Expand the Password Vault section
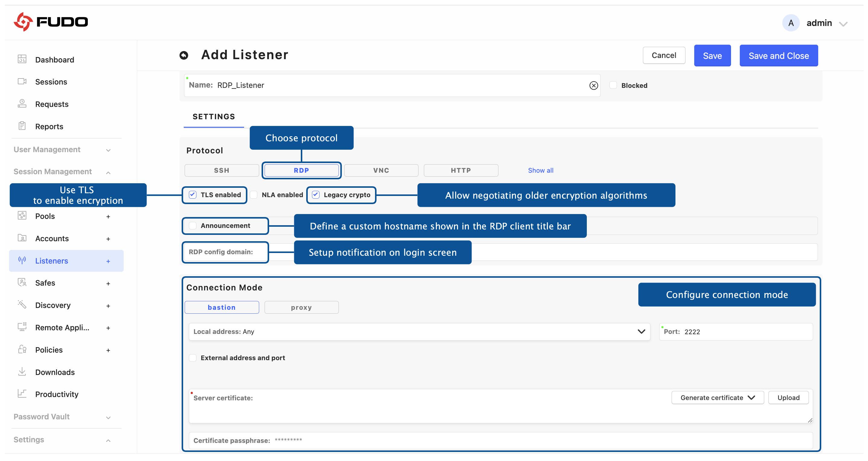Image resolution: width=868 pixels, height=461 pixels. pyautogui.click(x=108, y=418)
